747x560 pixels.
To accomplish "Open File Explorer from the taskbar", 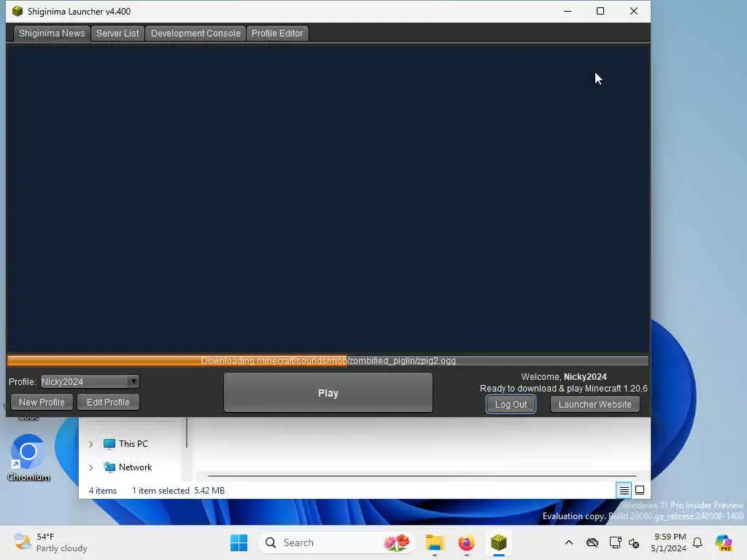I will point(435,542).
